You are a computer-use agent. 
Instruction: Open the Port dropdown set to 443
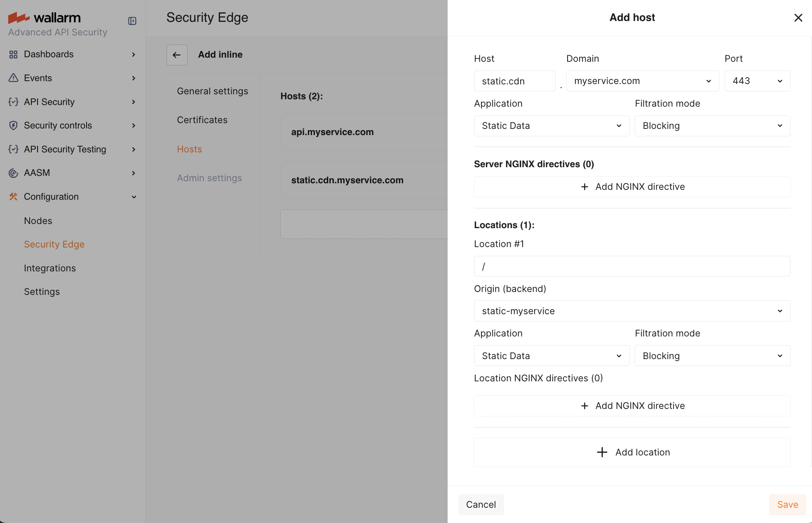point(757,81)
